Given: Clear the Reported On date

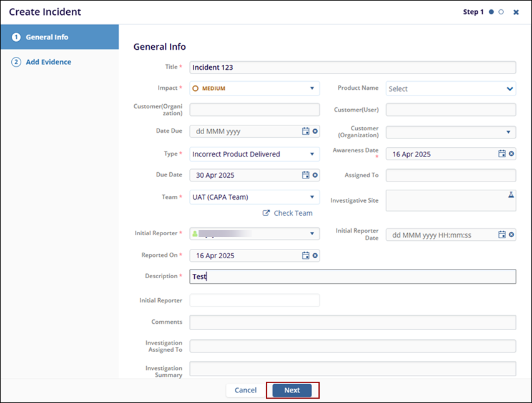Looking at the screenshot, I should (315, 256).
